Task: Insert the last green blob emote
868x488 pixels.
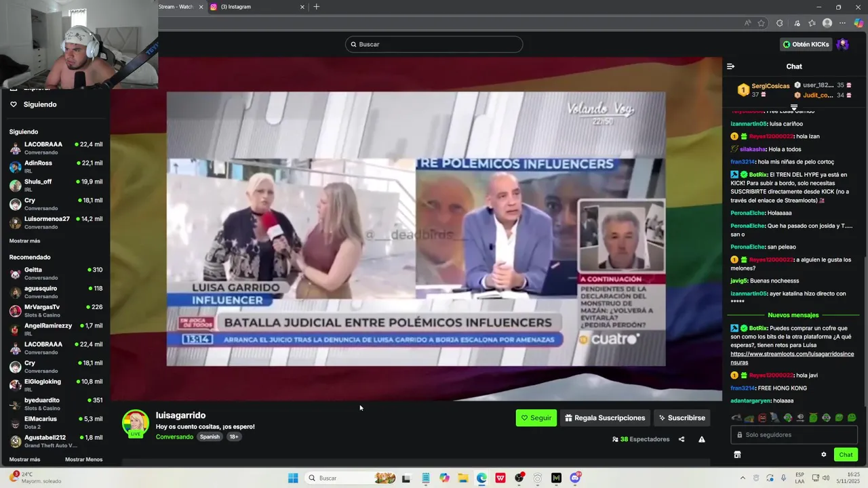Action: point(852,418)
